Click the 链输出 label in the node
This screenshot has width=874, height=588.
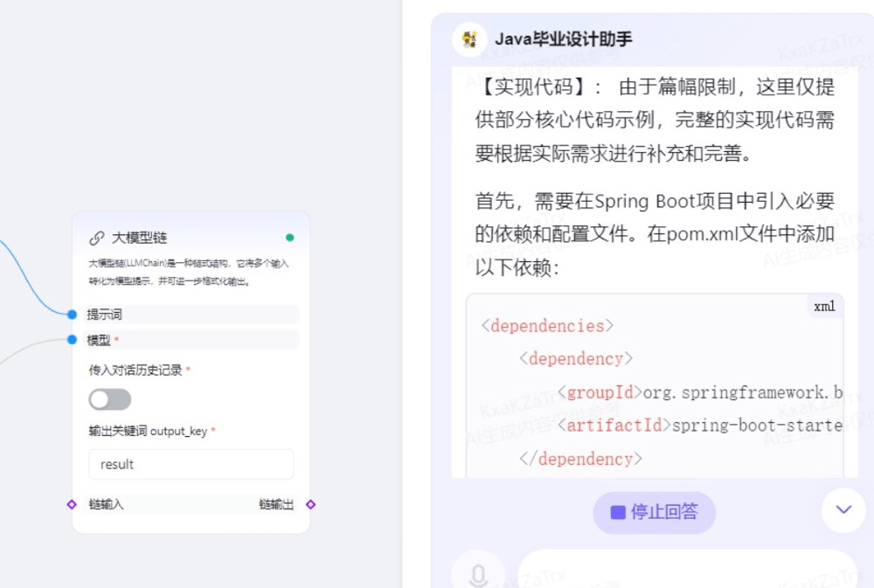pyautogui.click(x=276, y=504)
